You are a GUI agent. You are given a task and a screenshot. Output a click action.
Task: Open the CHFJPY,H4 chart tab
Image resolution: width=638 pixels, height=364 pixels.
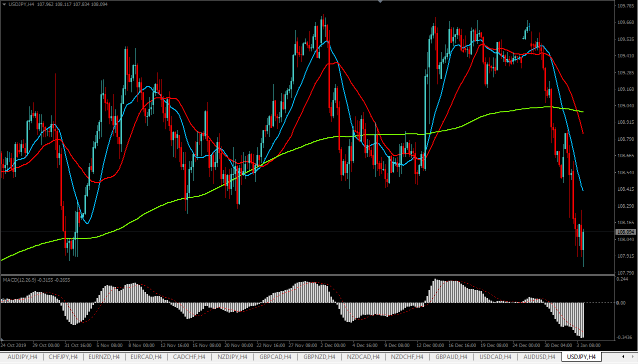63,357
